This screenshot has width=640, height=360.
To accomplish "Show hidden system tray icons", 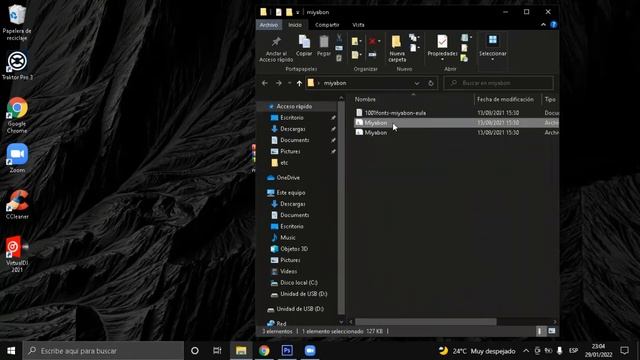I will (x=526, y=351).
